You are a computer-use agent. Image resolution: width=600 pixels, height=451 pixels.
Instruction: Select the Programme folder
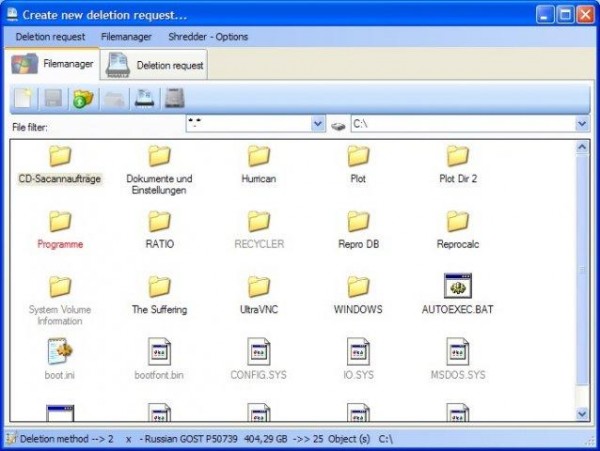pos(60,222)
